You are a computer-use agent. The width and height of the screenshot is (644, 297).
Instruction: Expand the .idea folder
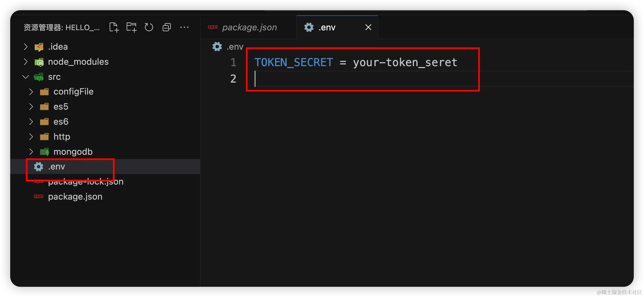[x=26, y=47]
